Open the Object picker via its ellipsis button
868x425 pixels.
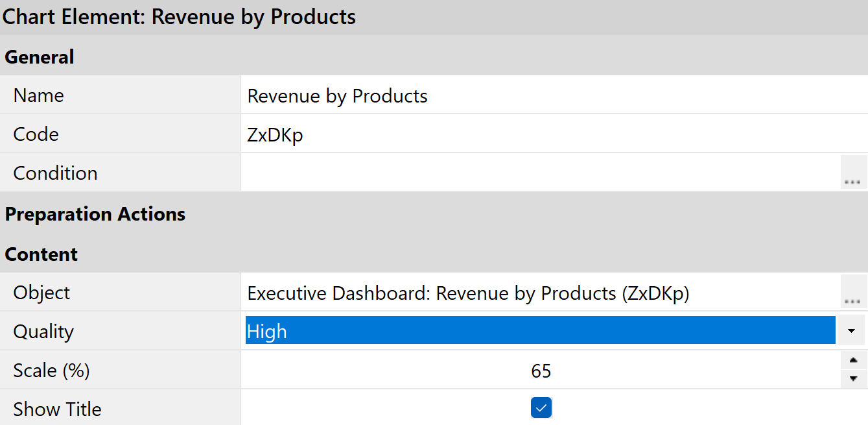853,292
